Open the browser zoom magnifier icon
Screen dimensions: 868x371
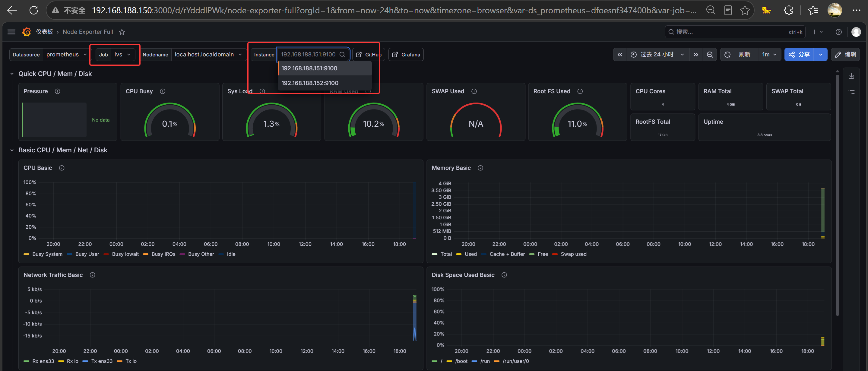click(x=711, y=11)
